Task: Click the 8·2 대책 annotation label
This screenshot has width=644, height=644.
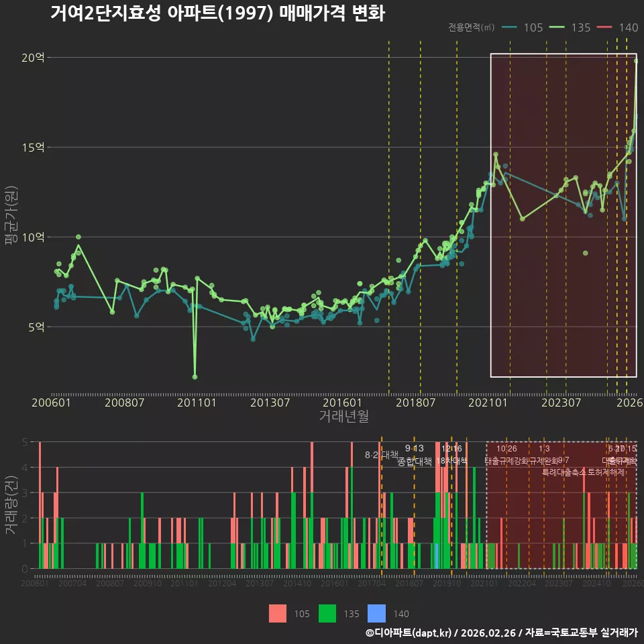Action: 382,455
